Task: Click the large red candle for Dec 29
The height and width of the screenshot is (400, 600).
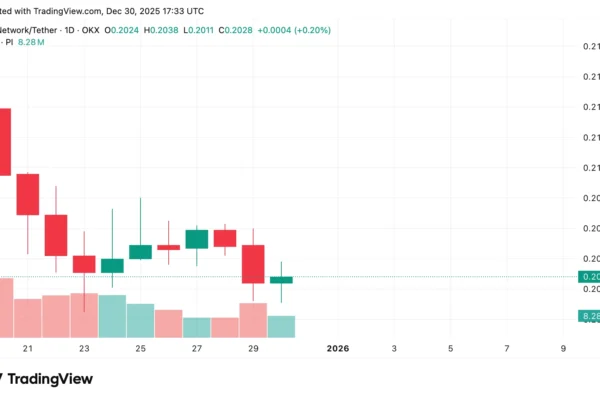Action: tap(253, 263)
